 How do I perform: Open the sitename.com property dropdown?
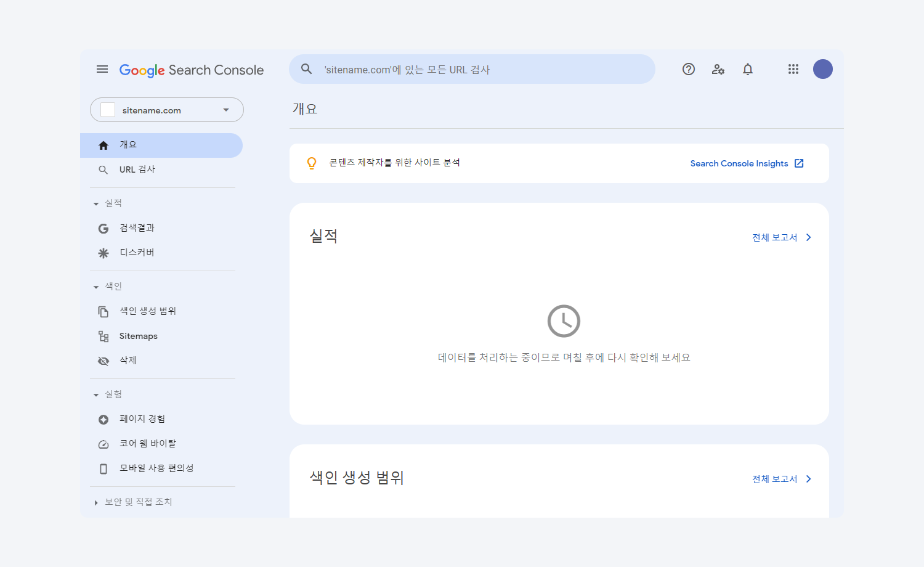point(166,110)
